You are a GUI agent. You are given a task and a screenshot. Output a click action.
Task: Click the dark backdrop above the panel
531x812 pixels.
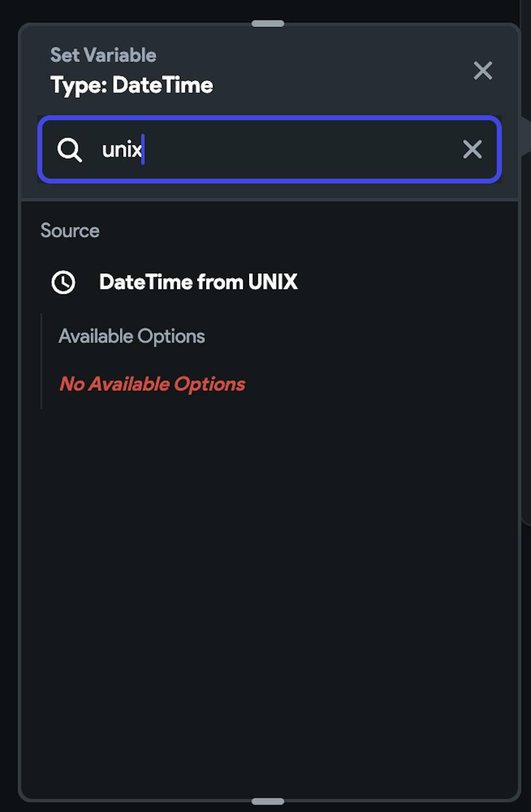tap(159, 10)
